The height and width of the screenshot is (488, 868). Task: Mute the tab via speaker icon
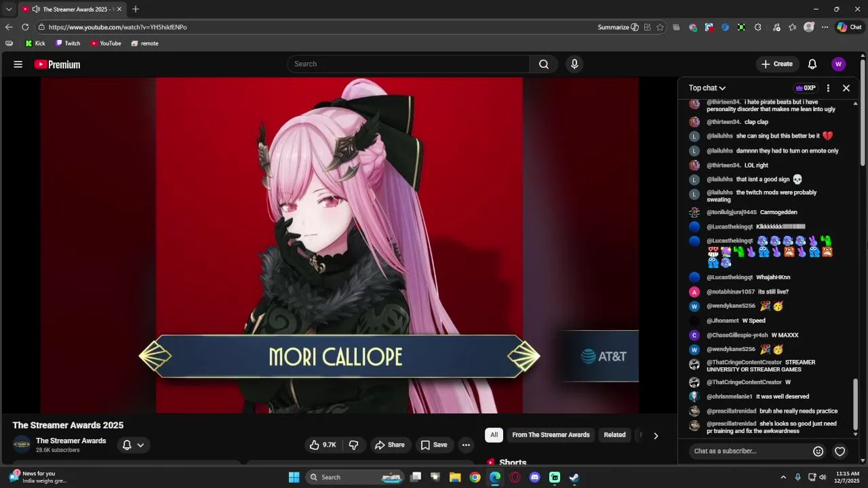(x=36, y=9)
